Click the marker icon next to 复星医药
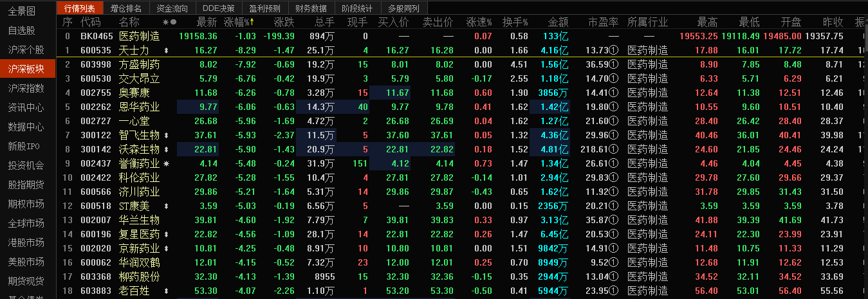868x299 pixels. [x=167, y=234]
